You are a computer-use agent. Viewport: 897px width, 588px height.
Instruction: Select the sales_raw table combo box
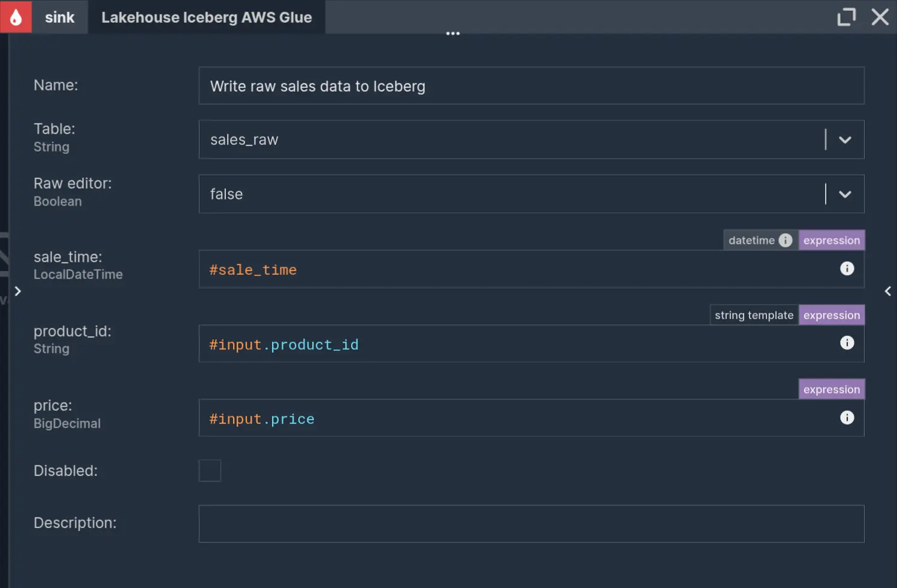pyautogui.click(x=531, y=140)
